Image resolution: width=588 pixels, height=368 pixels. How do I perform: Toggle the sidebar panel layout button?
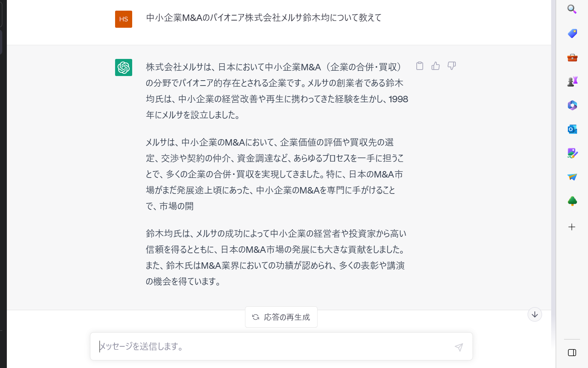(x=572, y=353)
